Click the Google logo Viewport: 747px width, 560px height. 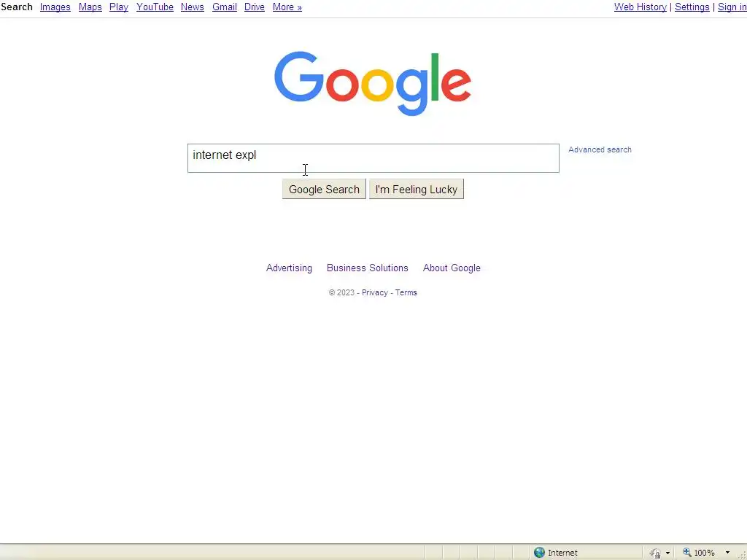pyautogui.click(x=373, y=83)
